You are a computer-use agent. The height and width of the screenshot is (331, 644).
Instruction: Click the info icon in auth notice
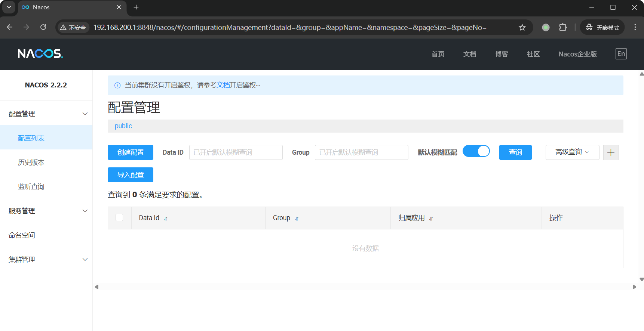pos(117,86)
